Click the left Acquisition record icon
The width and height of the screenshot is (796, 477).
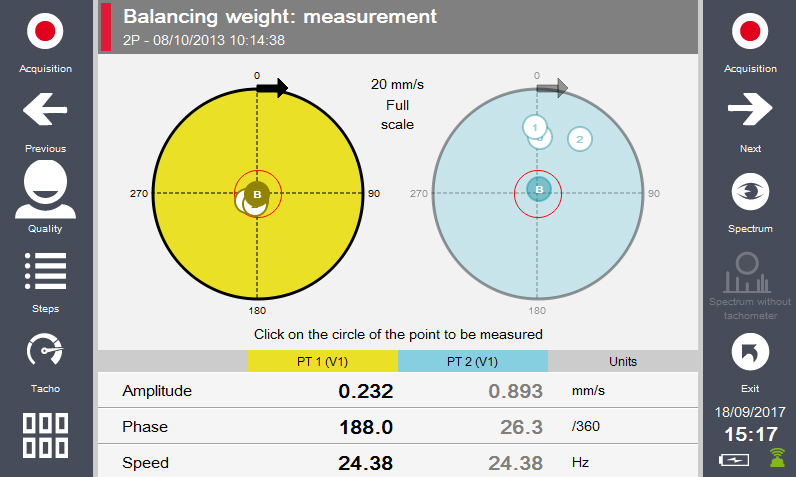45,31
